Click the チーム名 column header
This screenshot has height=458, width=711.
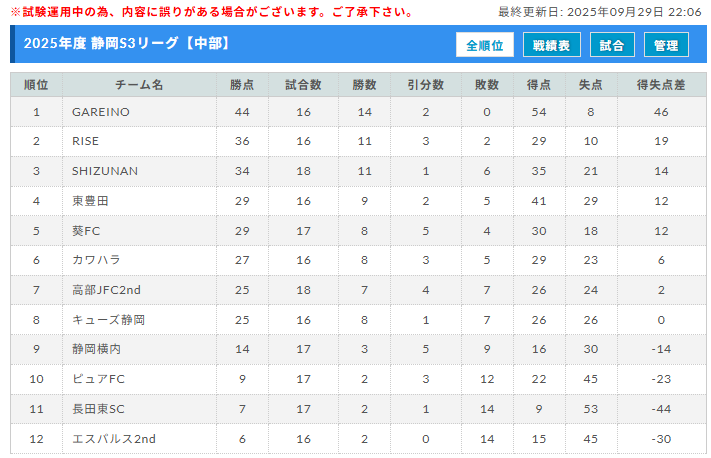click(139, 85)
